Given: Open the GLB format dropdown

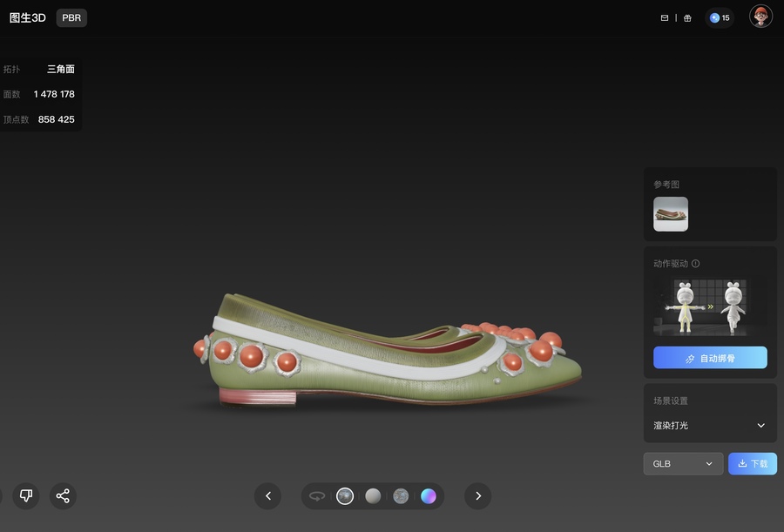Looking at the screenshot, I should pyautogui.click(x=683, y=464).
